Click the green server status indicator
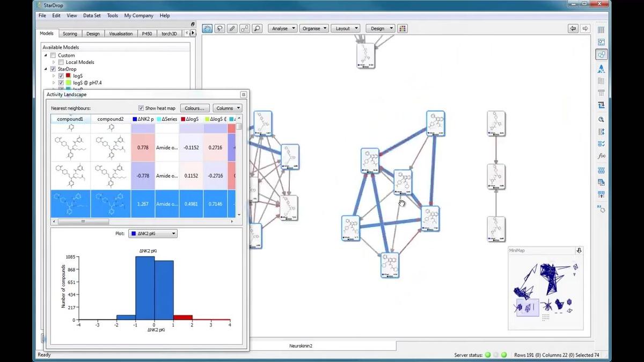The height and width of the screenshot is (362, 644). click(487, 354)
